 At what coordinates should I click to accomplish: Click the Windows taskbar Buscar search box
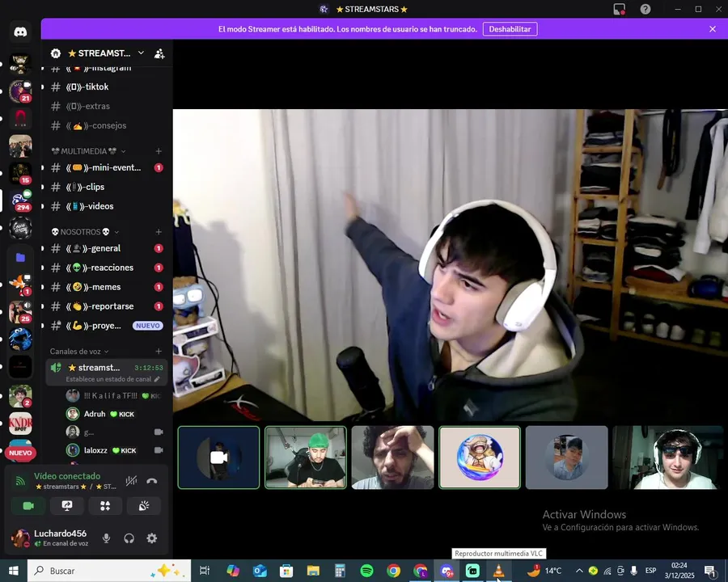(x=109, y=571)
